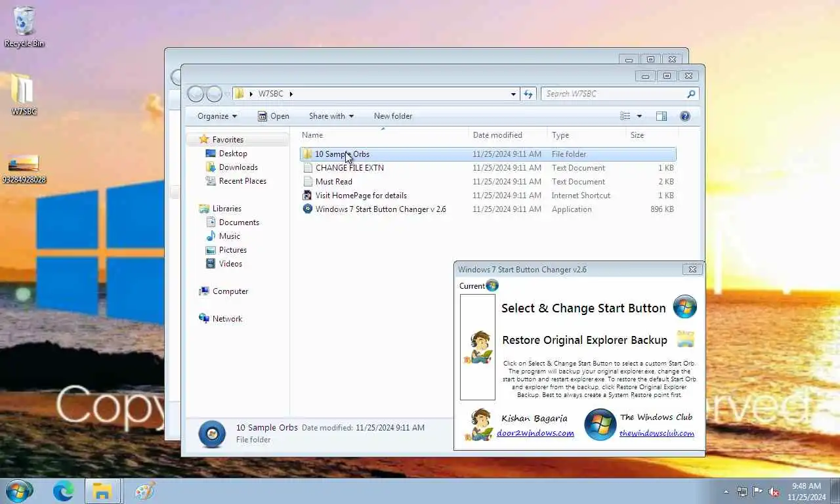Open the Music library

click(x=229, y=236)
